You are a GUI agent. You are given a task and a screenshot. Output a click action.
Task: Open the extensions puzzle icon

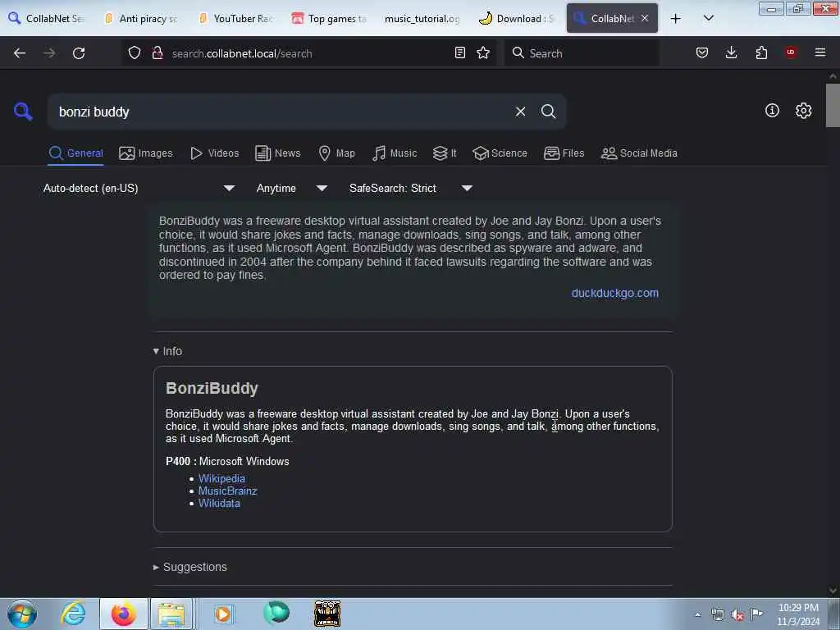761,52
